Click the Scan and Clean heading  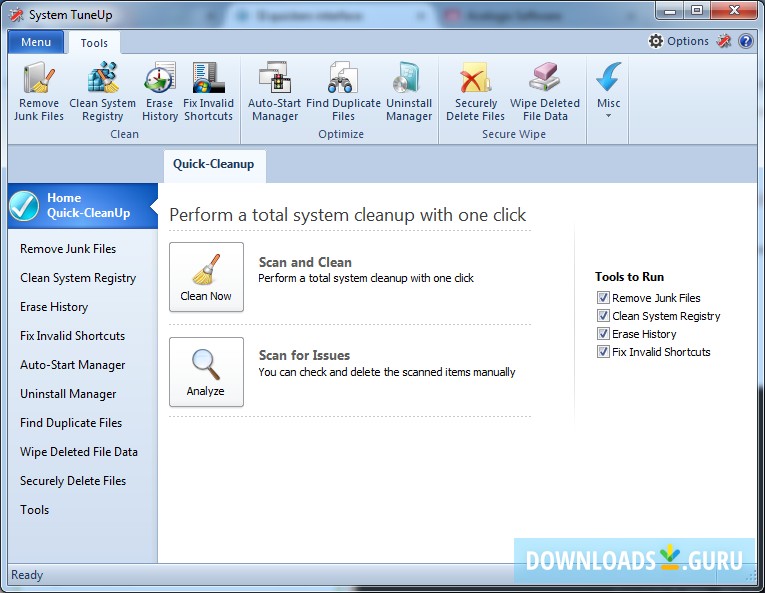click(305, 263)
